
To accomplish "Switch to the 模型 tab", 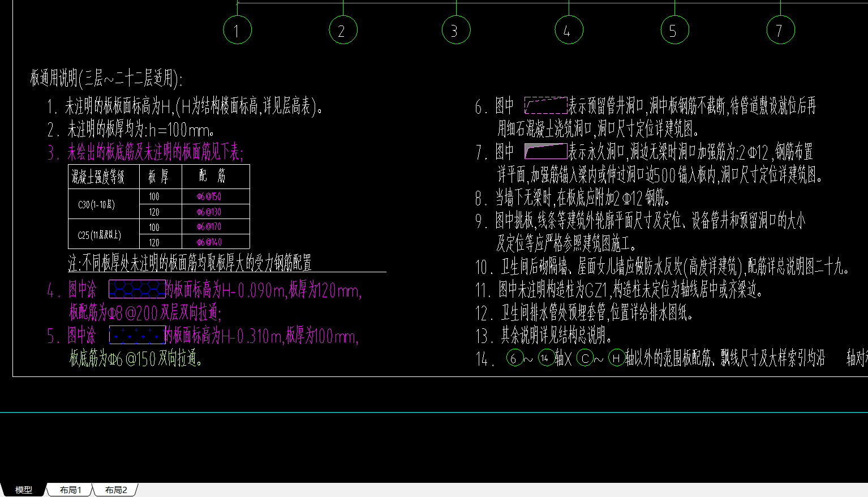I will (x=23, y=490).
